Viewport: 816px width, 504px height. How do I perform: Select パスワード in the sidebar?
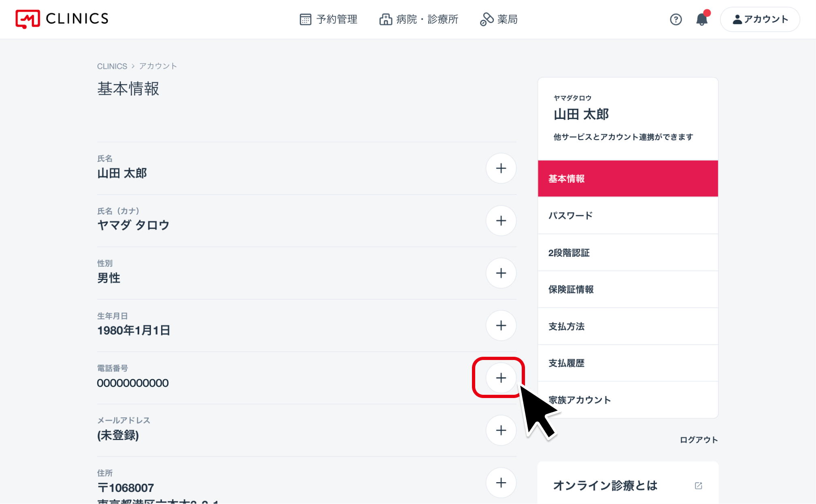click(628, 216)
